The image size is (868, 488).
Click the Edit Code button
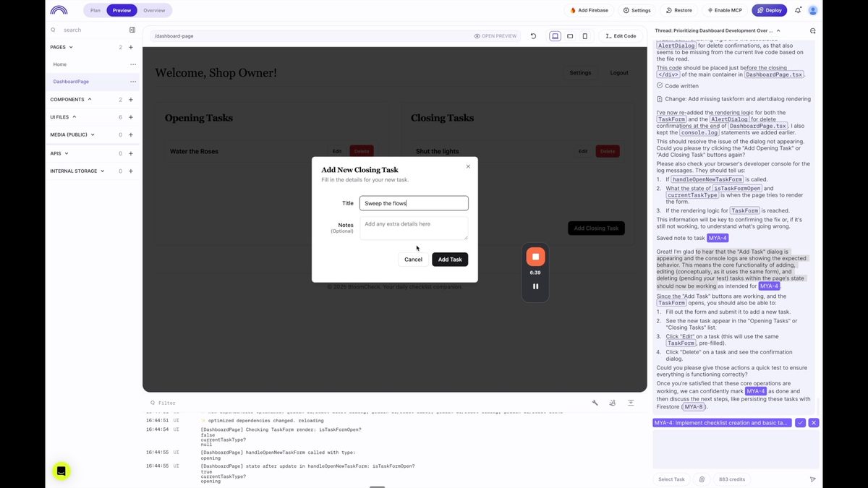click(621, 35)
